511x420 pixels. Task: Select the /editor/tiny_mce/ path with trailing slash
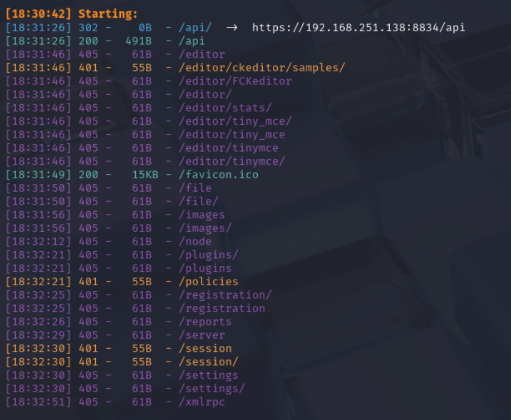click(235, 121)
